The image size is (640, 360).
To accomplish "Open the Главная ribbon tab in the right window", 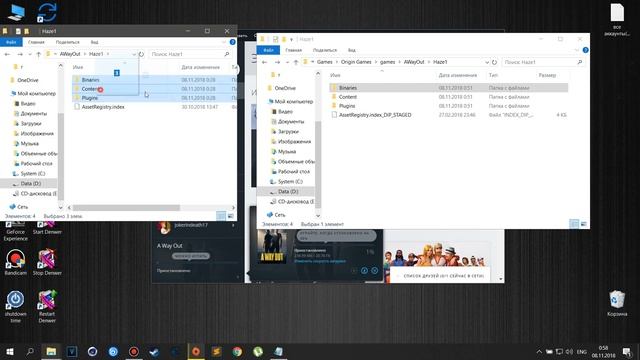I will 293,50.
